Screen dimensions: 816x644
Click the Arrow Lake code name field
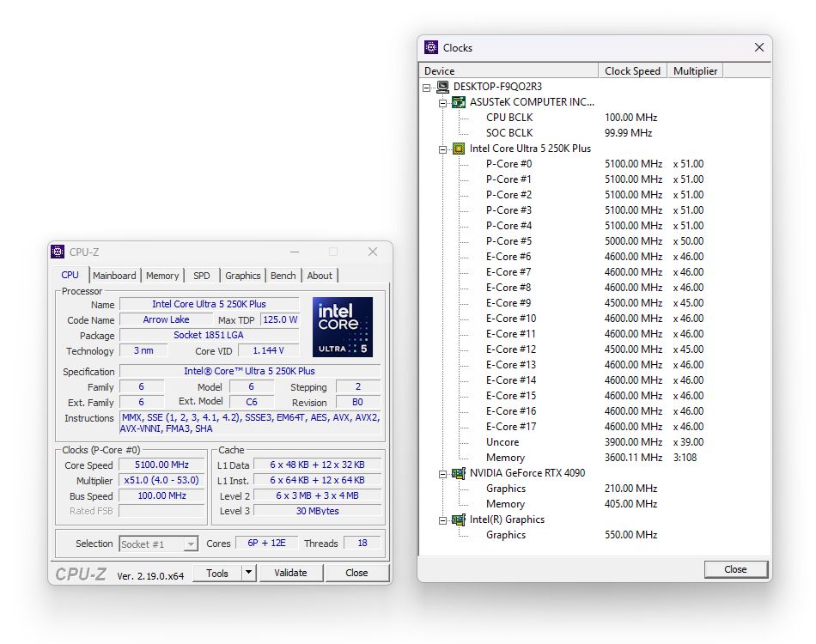pos(166,319)
